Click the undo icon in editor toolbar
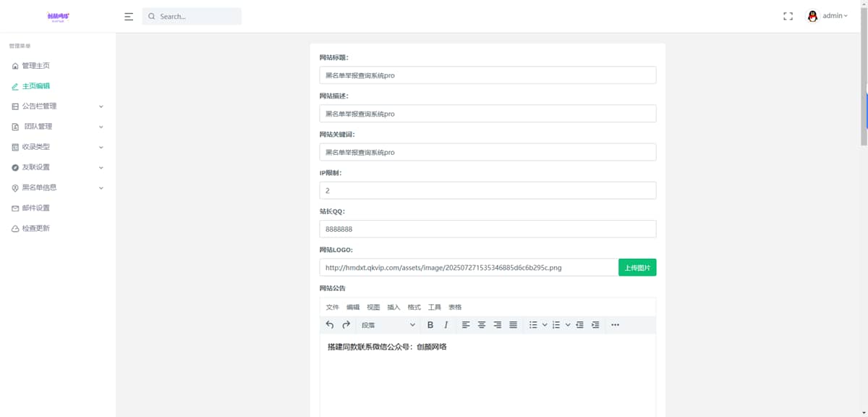Screen dimensions: 868x417 click(330, 325)
